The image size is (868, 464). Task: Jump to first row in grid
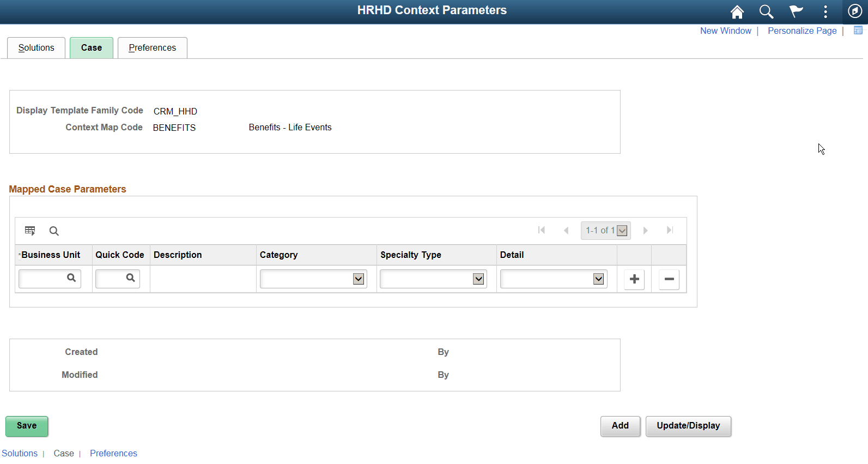coord(542,230)
